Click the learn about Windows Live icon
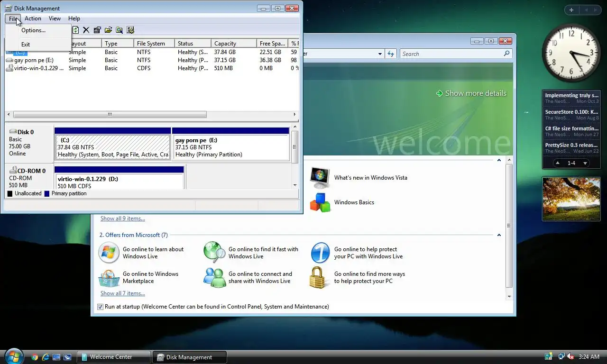The image size is (607, 364). (x=109, y=253)
